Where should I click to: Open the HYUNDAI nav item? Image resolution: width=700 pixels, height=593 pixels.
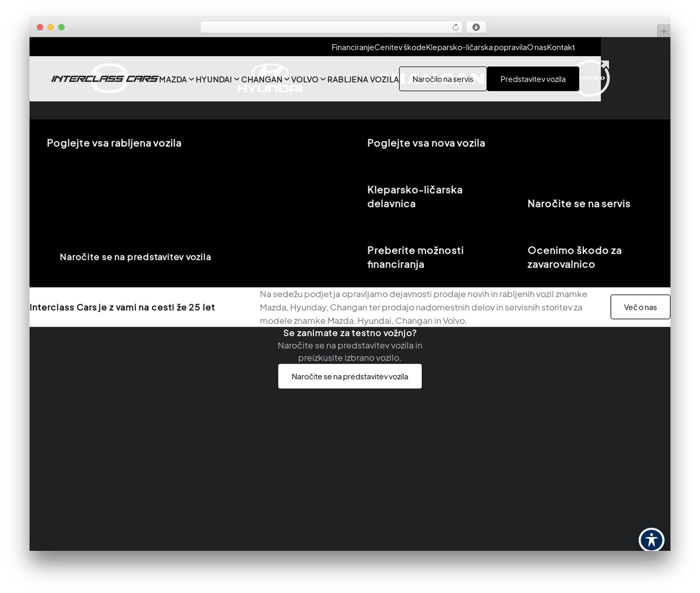pyautogui.click(x=214, y=79)
